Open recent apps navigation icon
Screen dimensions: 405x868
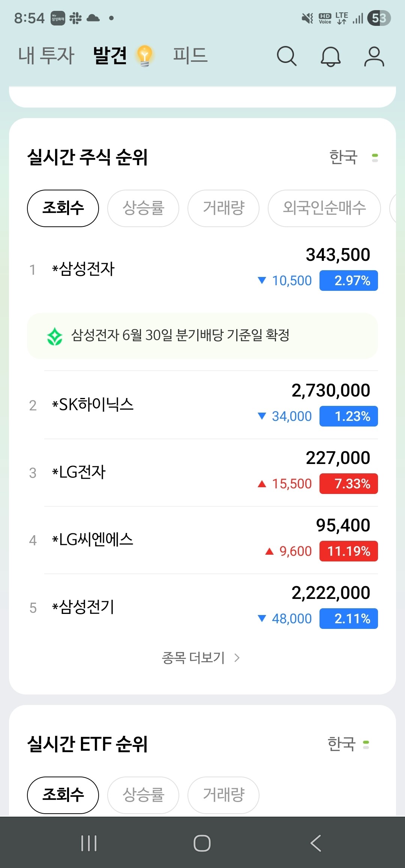point(89,843)
